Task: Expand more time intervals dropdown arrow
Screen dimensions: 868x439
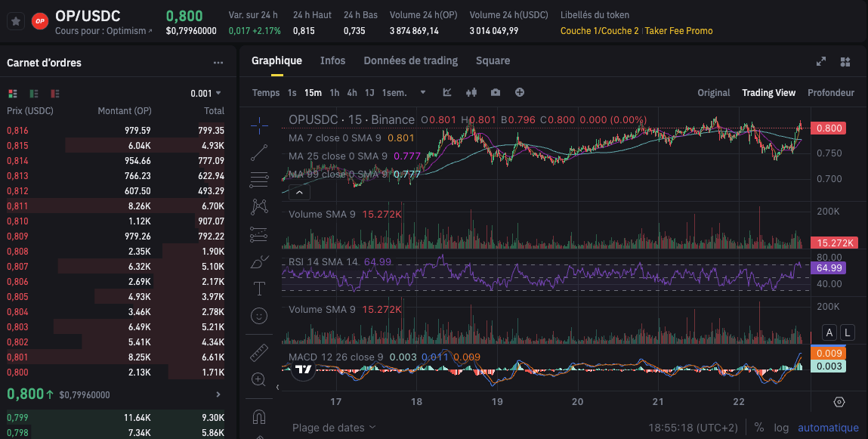Action: point(423,92)
